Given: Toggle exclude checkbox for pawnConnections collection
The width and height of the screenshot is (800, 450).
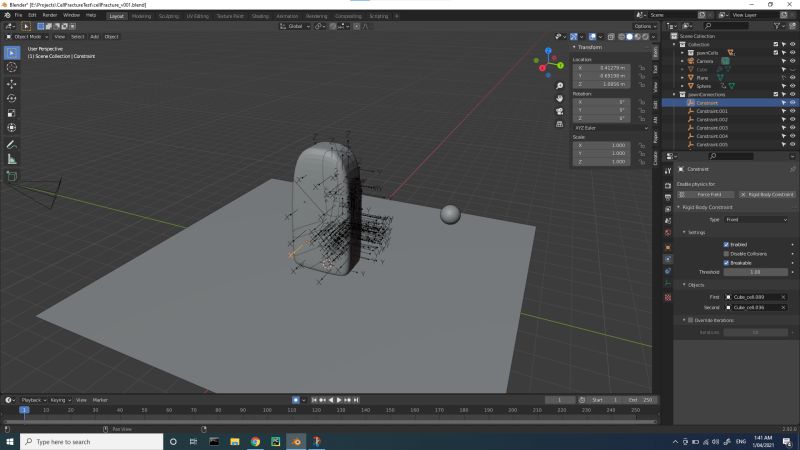Looking at the screenshot, I should click(x=776, y=94).
